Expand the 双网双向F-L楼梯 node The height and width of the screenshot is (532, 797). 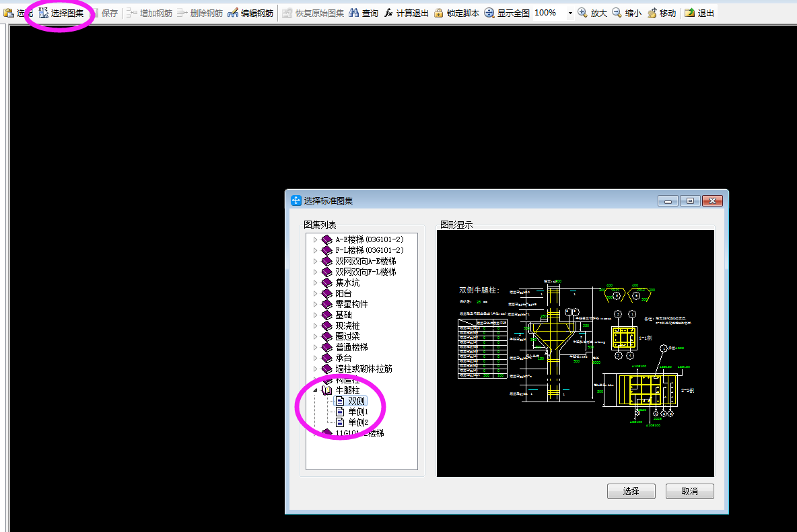click(x=315, y=272)
